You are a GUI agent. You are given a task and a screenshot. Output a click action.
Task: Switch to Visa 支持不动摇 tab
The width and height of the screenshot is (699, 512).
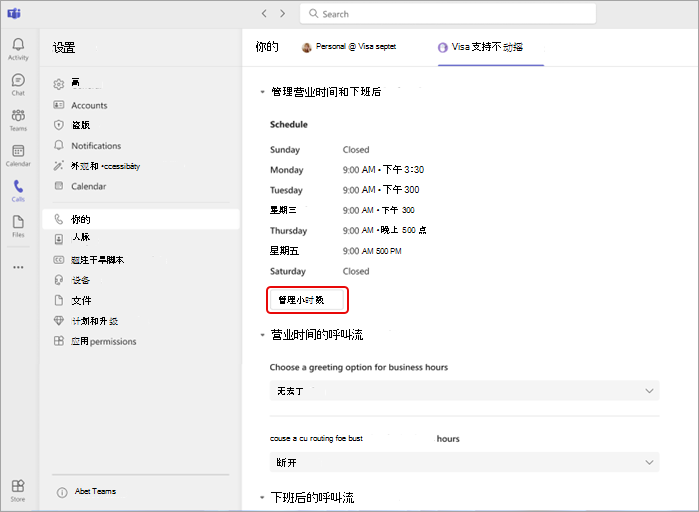(x=481, y=47)
